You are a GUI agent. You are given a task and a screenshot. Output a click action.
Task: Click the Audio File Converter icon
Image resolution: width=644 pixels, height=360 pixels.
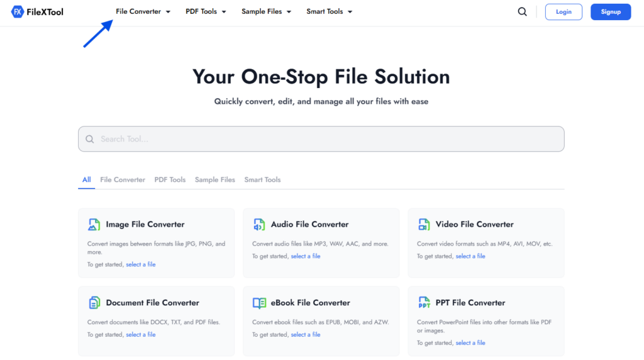258,224
